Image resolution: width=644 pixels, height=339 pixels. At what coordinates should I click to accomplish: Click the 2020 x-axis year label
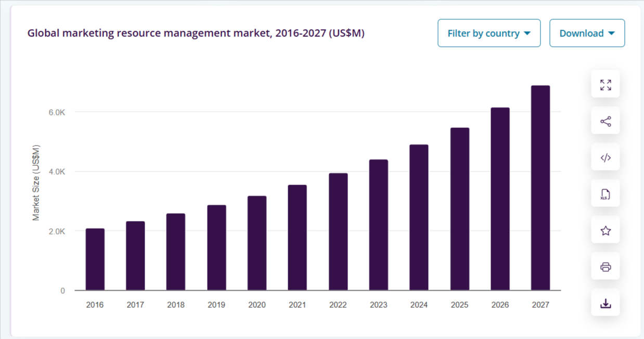[257, 305]
